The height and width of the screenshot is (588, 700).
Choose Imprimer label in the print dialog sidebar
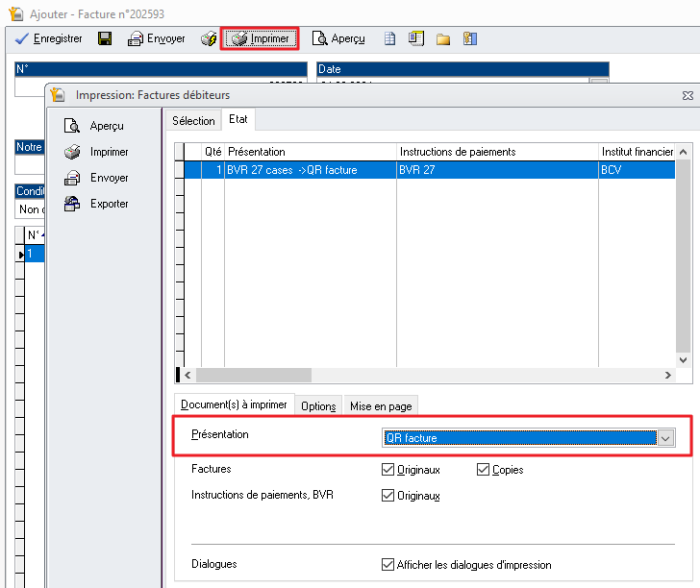pos(109,152)
